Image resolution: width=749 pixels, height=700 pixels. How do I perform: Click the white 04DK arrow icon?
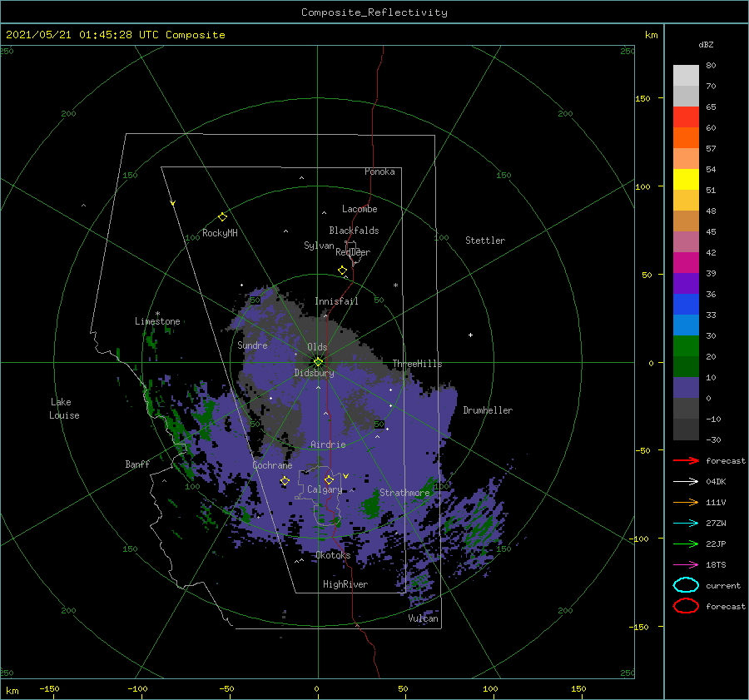pyautogui.click(x=686, y=481)
